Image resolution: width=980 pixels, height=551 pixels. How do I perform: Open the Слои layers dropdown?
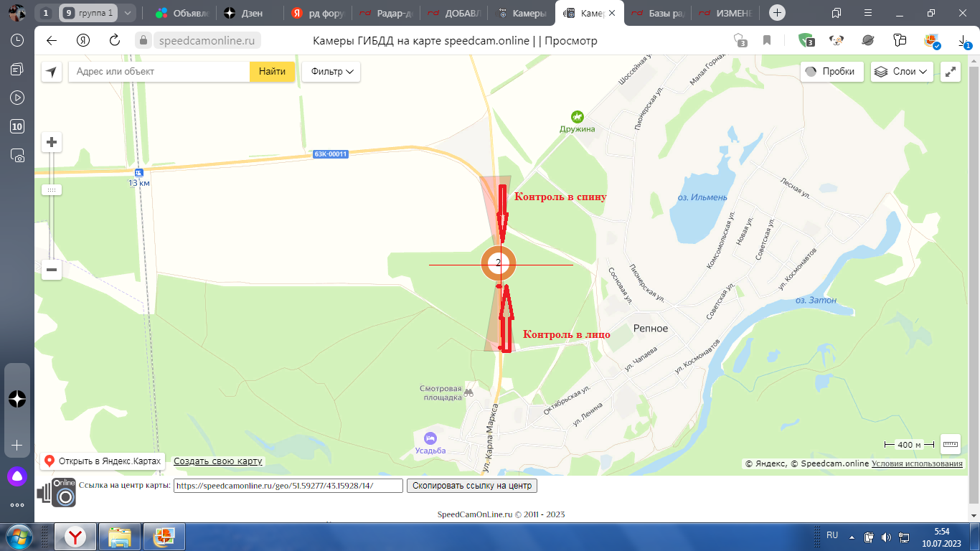(x=902, y=72)
